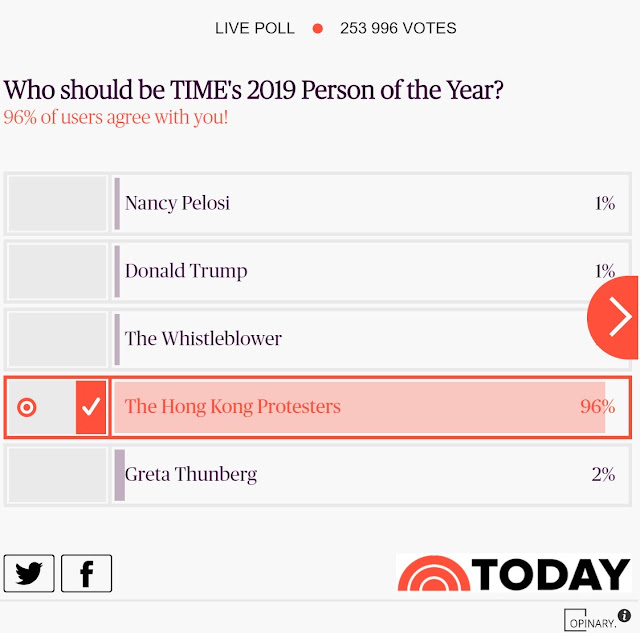This screenshot has height=633, width=640.
Task: Pick The Whistleblower option
Action: (x=203, y=338)
